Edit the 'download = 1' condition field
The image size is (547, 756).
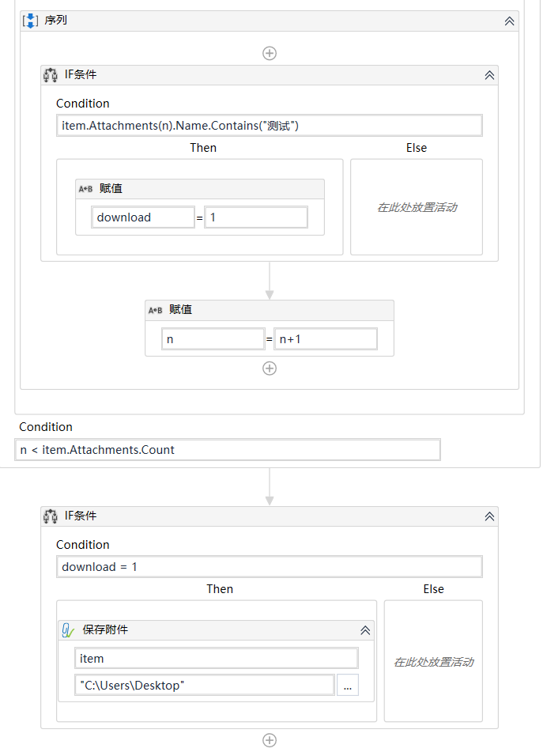point(270,566)
